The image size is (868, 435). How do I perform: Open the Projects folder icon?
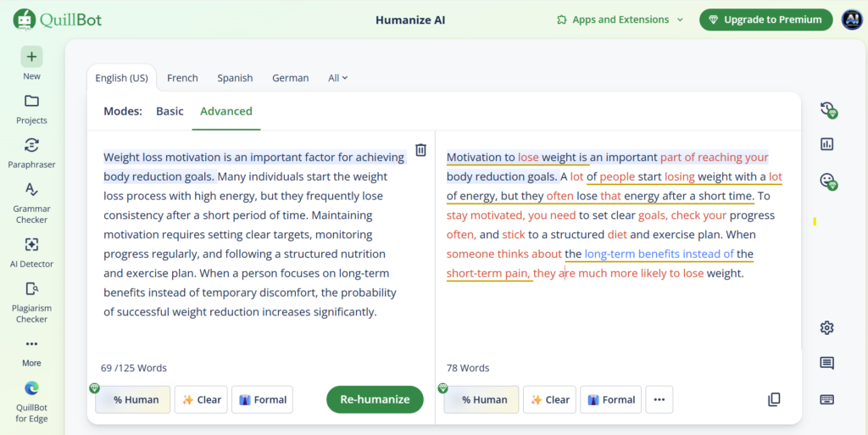click(31, 102)
